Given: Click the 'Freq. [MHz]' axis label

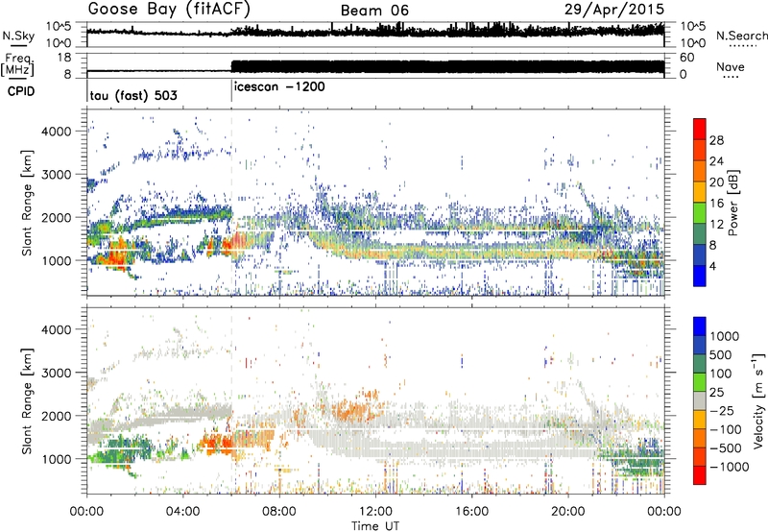Looking at the screenshot, I should click(x=18, y=65).
